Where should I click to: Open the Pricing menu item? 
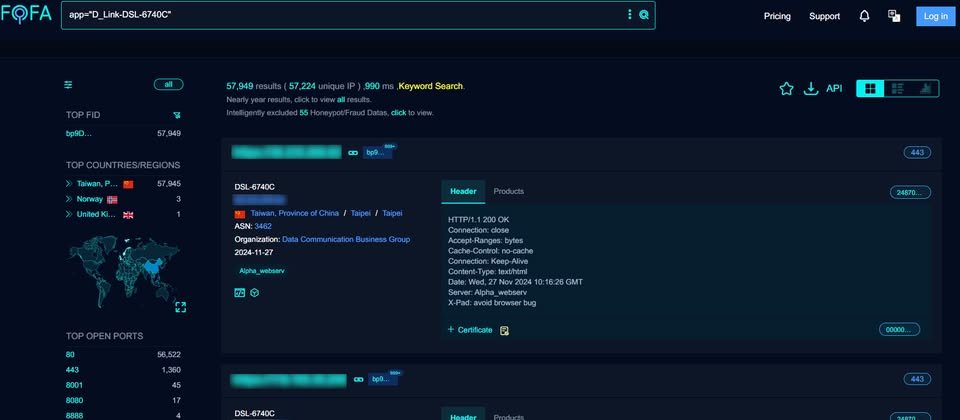(x=777, y=17)
